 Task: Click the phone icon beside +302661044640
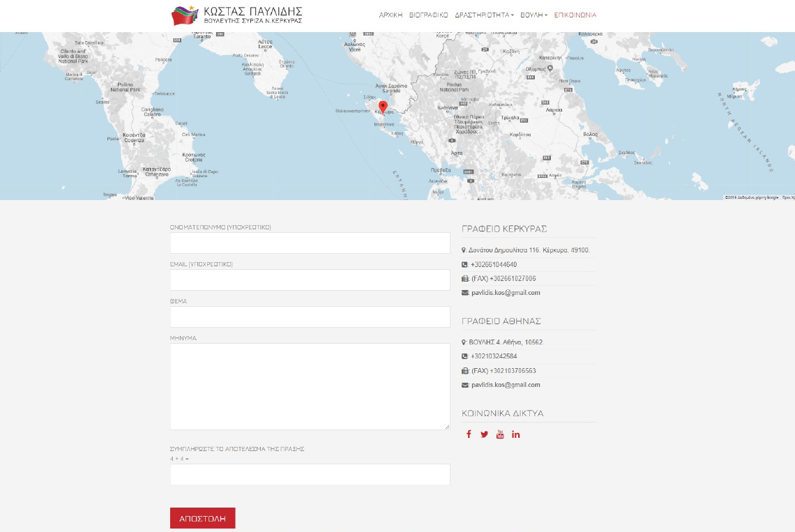464,264
